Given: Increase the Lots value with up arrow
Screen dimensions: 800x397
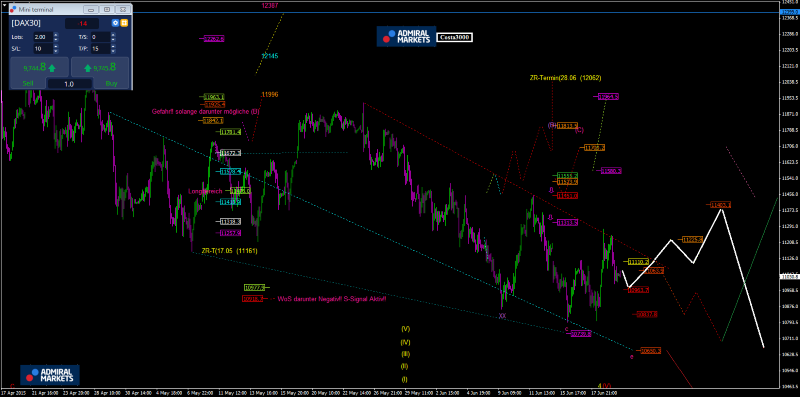Looking at the screenshot, I should coord(55,35).
